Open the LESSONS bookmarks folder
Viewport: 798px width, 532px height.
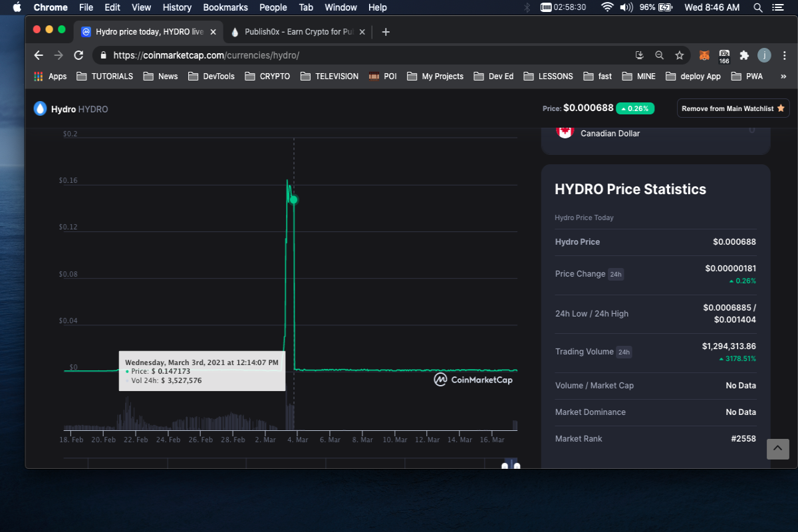click(548, 76)
